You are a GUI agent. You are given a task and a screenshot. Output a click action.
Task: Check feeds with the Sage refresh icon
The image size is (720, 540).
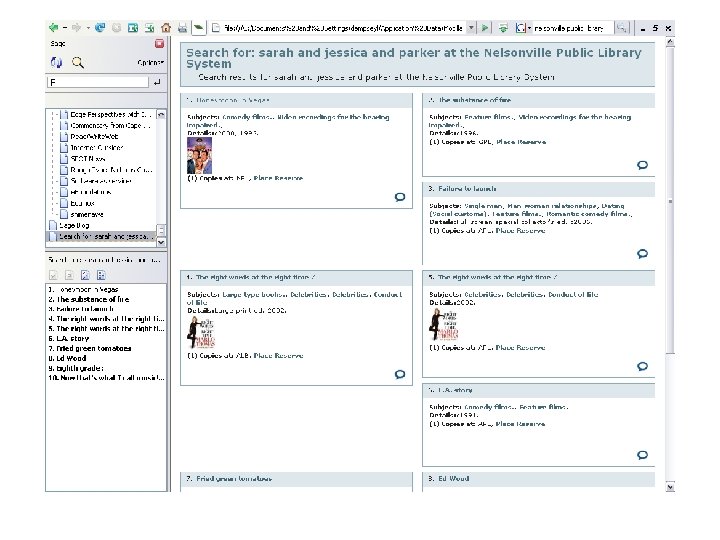click(56, 62)
